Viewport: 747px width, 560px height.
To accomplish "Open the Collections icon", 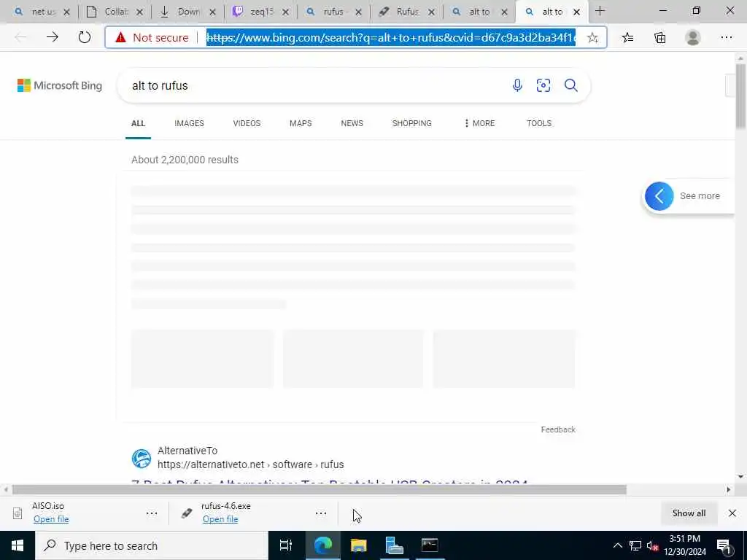I will 659,38.
